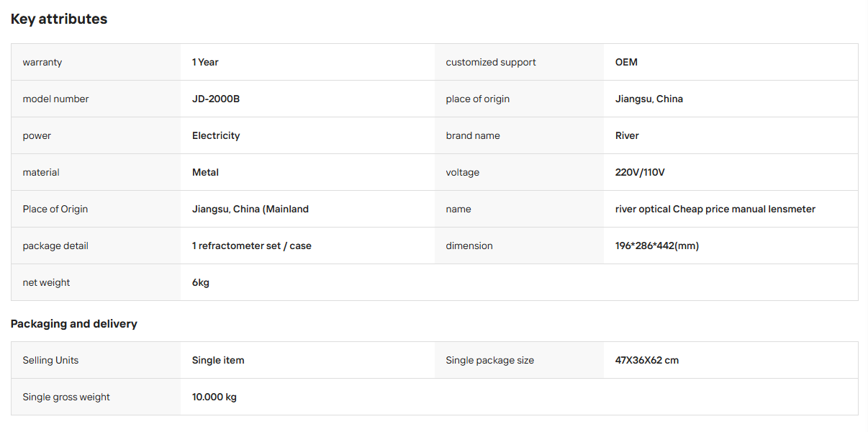Screen dimensions: 868x432
Task: Click the material value Metal
Action: [205, 172]
